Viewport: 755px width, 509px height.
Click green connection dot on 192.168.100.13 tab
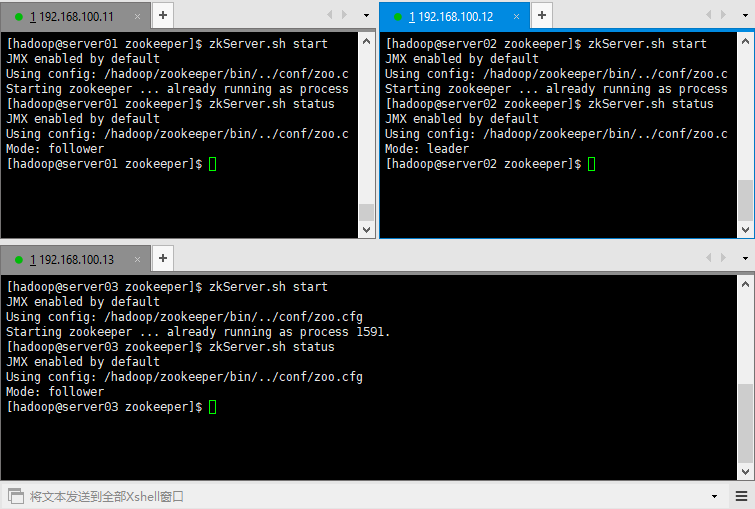[x=19, y=260]
